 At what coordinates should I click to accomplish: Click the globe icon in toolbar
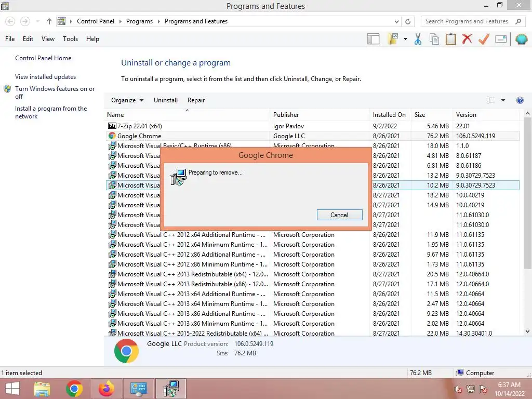point(521,39)
